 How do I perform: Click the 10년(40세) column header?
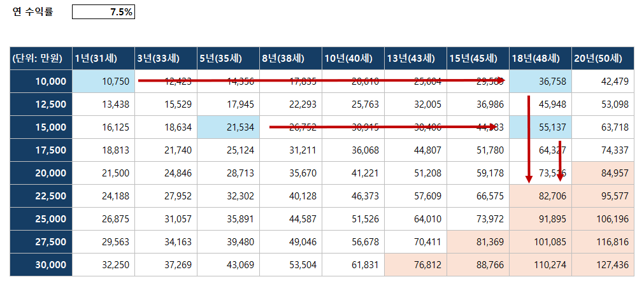point(354,59)
